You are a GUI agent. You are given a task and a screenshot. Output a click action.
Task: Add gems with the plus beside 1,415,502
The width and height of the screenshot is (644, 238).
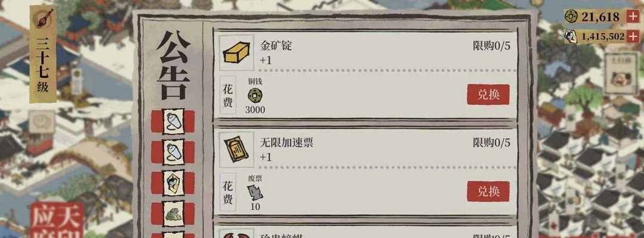[633, 36]
